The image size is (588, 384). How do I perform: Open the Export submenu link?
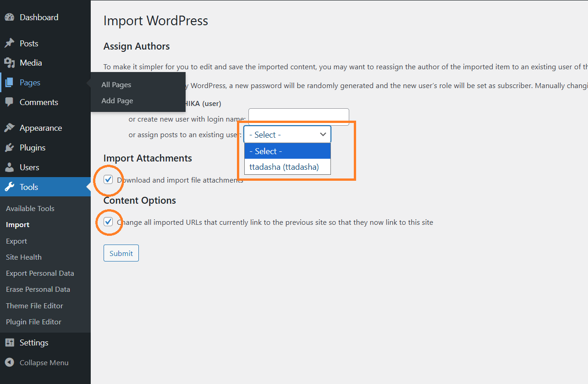coord(16,241)
